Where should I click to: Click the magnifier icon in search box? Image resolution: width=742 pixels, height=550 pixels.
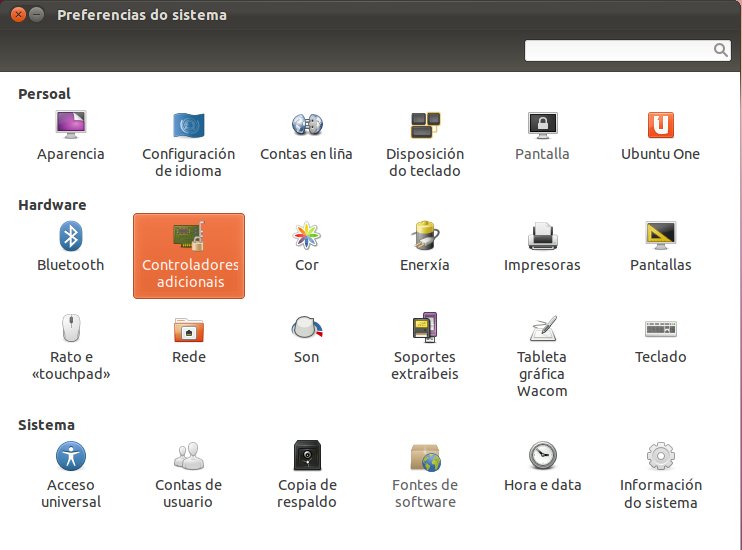721,50
